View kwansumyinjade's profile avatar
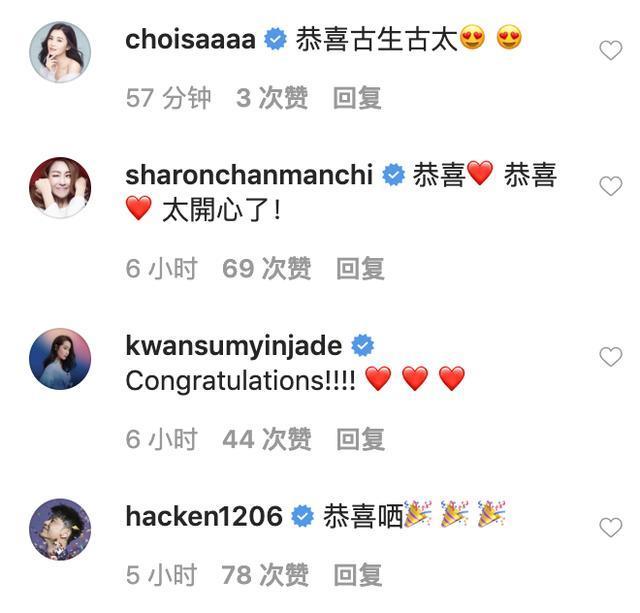The image size is (640, 613). pyautogui.click(x=60, y=359)
